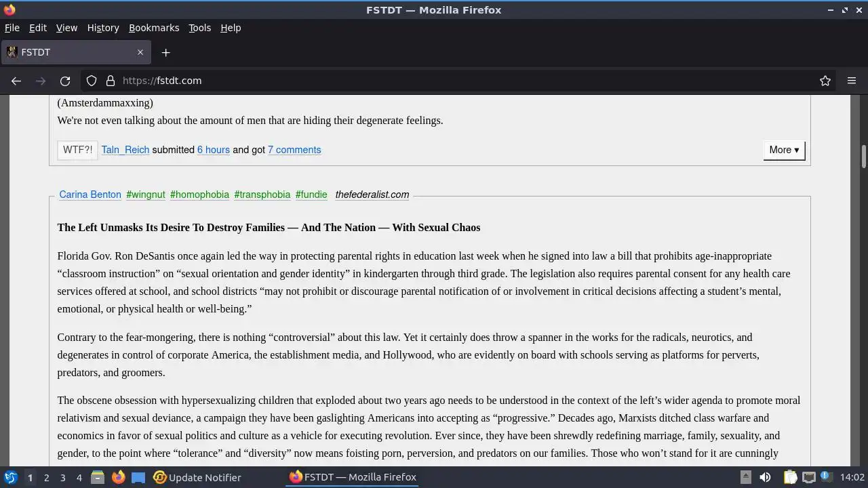Click the WTF?! vote button
868x488 pixels.
pos(77,150)
